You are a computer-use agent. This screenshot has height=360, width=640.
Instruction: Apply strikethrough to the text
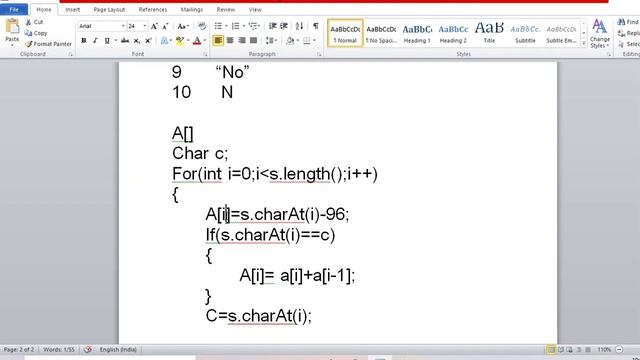point(125,40)
